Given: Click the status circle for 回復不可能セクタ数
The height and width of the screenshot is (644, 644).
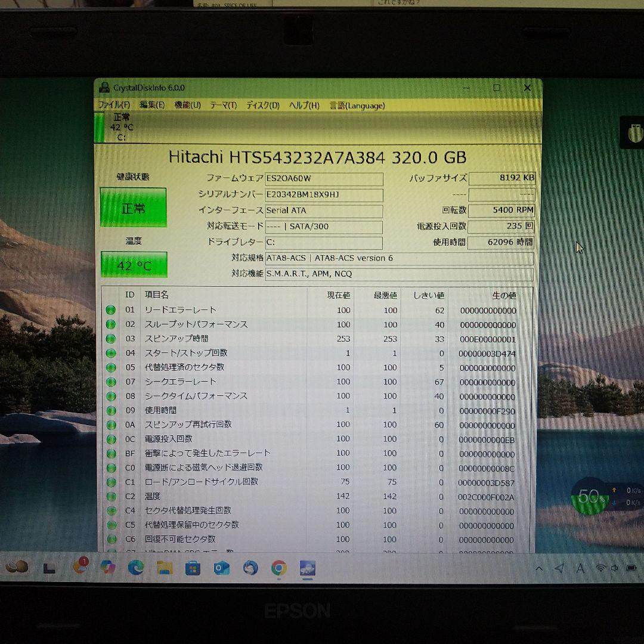Looking at the screenshot, I should [111, 539].
